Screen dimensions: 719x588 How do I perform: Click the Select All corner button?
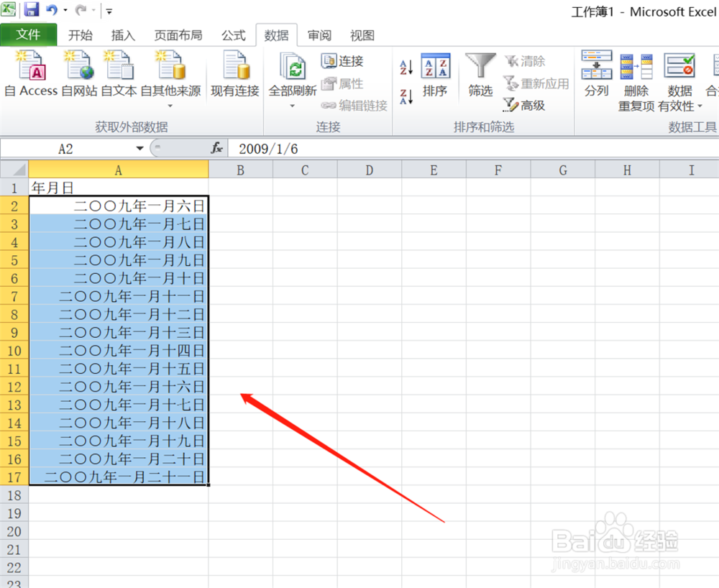(14, 170)
